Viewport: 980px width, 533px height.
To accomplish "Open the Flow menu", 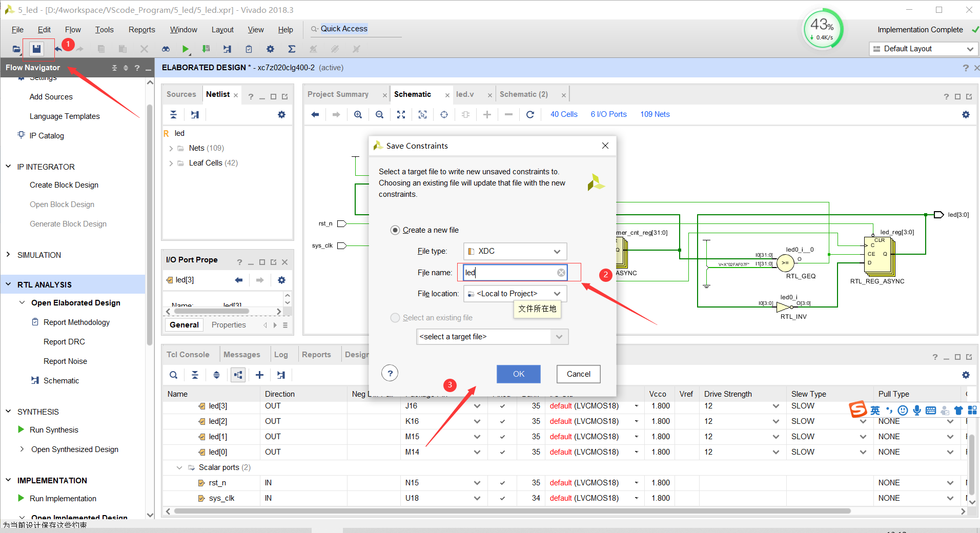I will (x=73, y=29).
